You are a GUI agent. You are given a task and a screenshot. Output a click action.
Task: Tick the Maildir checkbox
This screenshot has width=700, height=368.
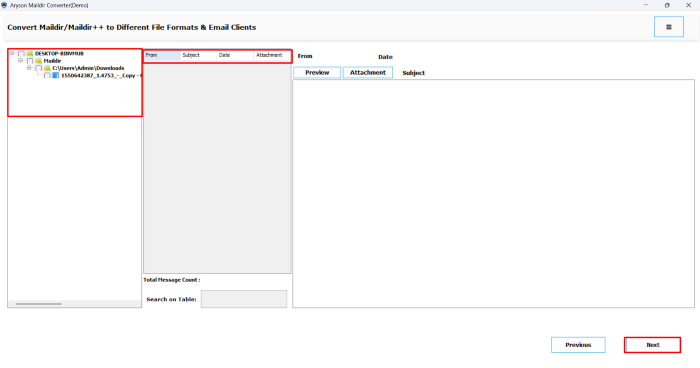[x=30, y=61]
